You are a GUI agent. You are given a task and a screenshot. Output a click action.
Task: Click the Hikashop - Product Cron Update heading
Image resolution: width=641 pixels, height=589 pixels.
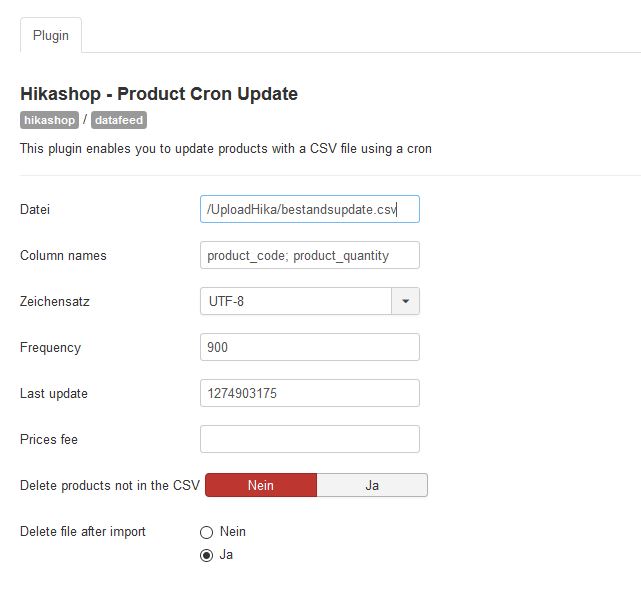159,94
